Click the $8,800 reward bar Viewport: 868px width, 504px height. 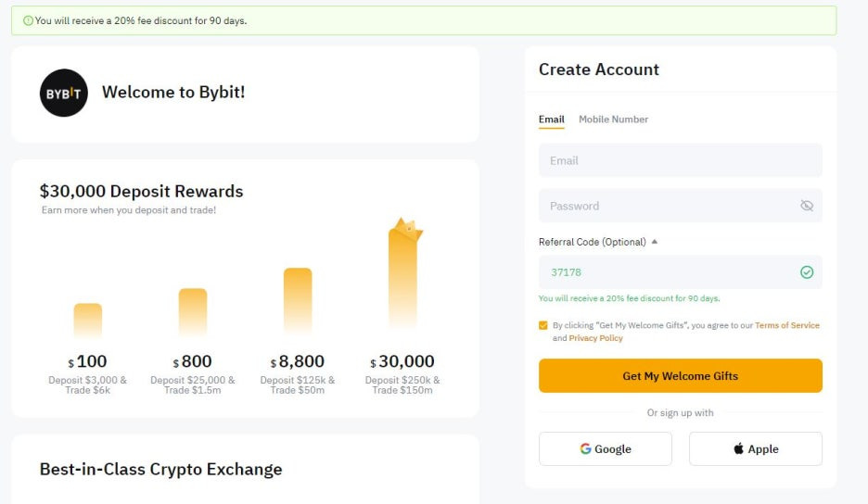(x=298, y=301)
